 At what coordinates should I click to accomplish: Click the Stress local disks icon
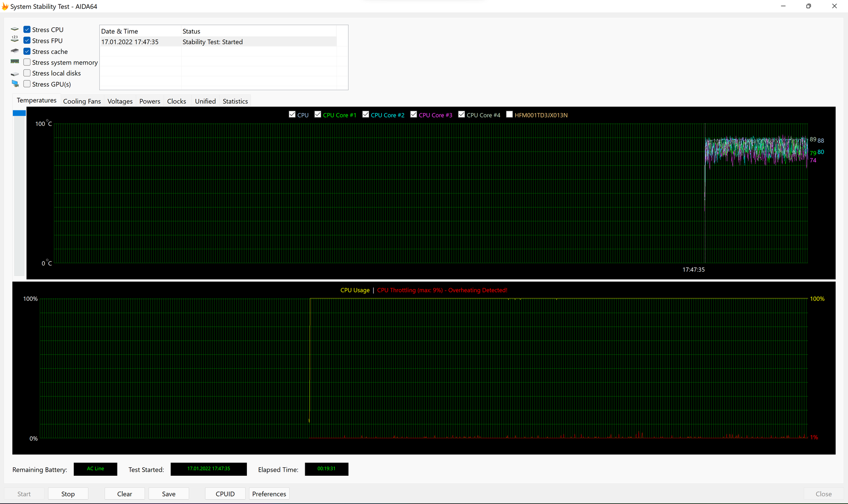[15, 72]
